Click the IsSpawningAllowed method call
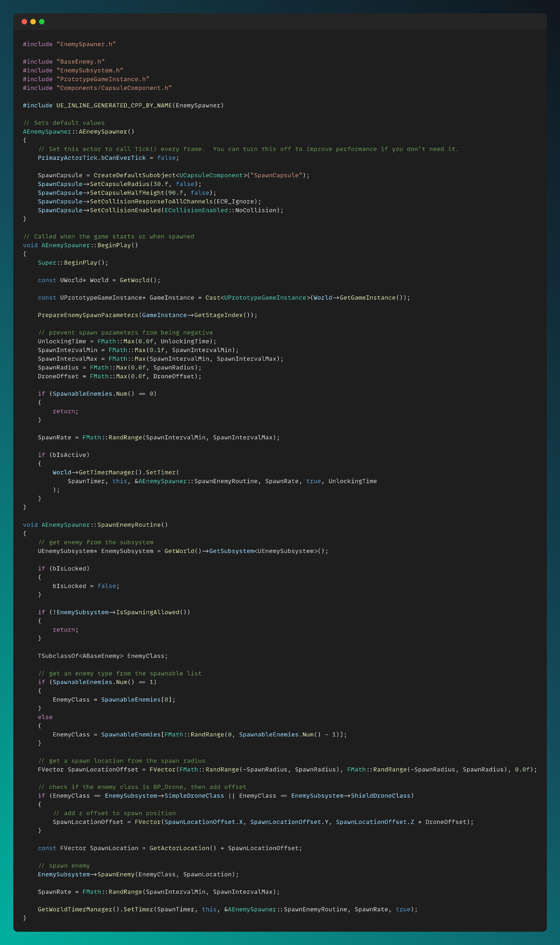Screen dimensions: 560x945 pyautogui.click(x=147, y=612)
